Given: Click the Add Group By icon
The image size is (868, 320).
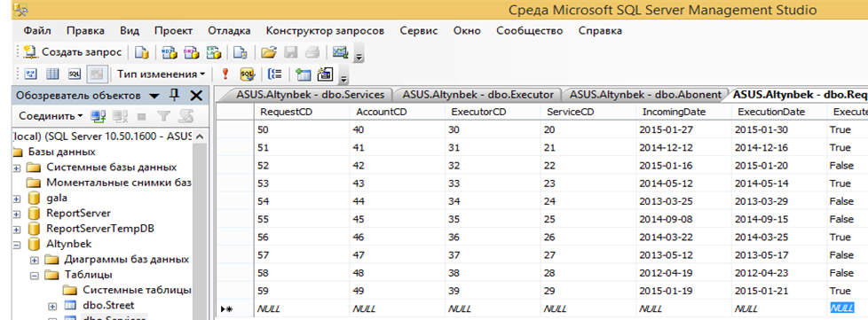Looking at the screenshot, I should pos(275,74).
